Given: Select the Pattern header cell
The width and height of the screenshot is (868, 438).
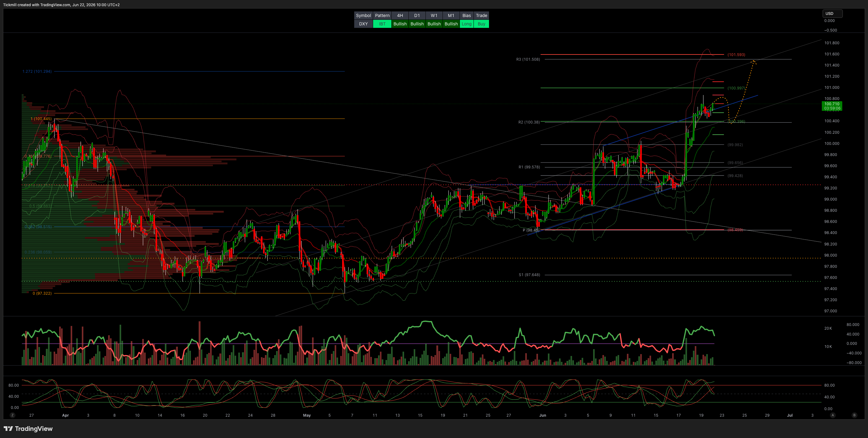Looking at the screenshot, I should [x=382, y=15].
